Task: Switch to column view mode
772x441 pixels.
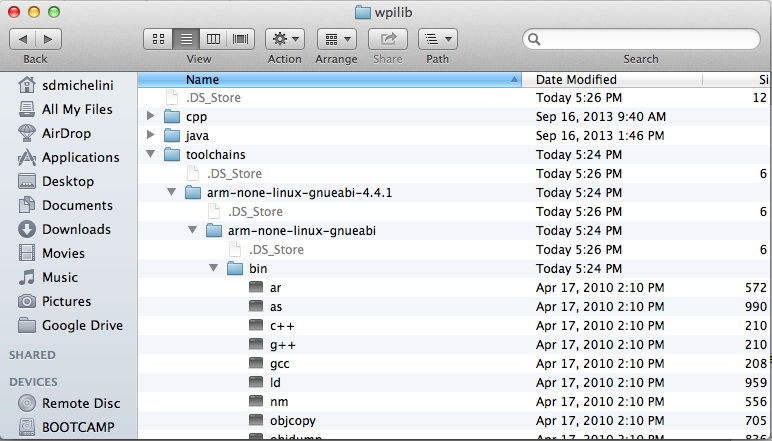Action: pyautogui.click(x=213, y=39)
